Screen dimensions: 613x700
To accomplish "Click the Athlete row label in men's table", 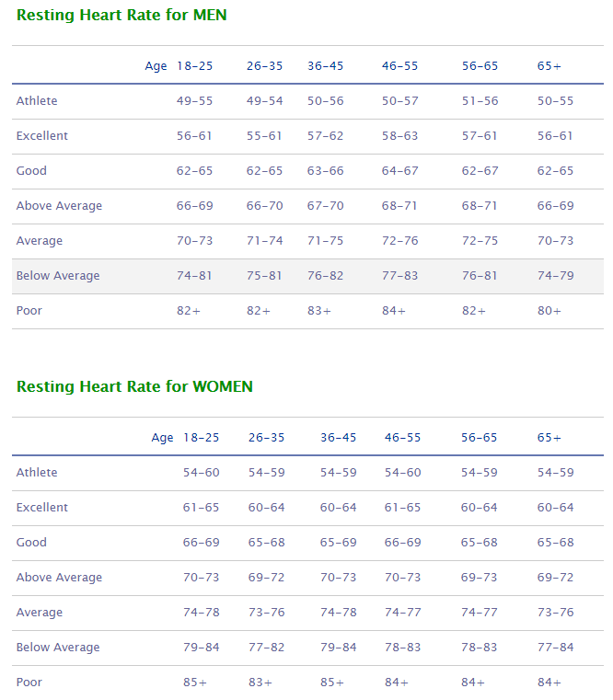I will coord(37,101).
